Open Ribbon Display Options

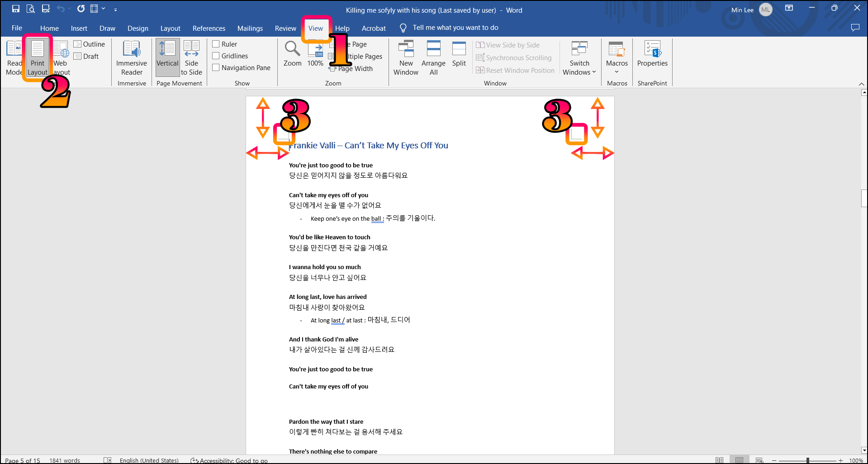(789, 8)
